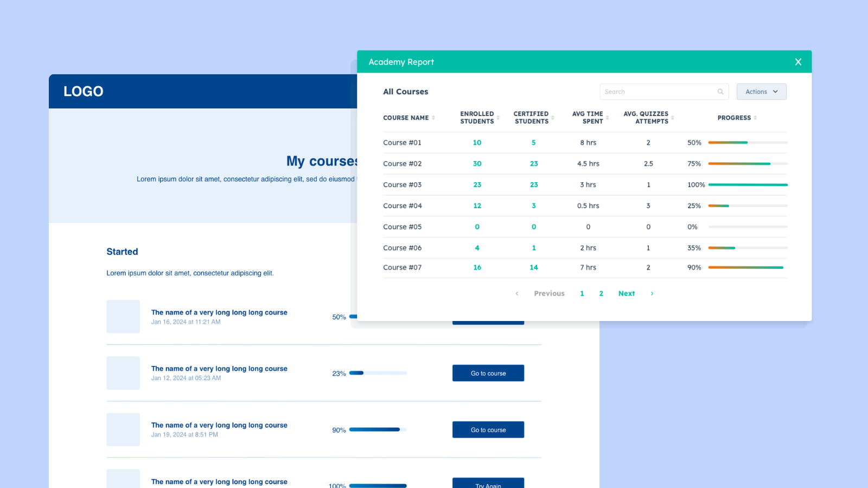Click the 23% progress bar in My courses
The image size is (868, 488).
(378, 373)
